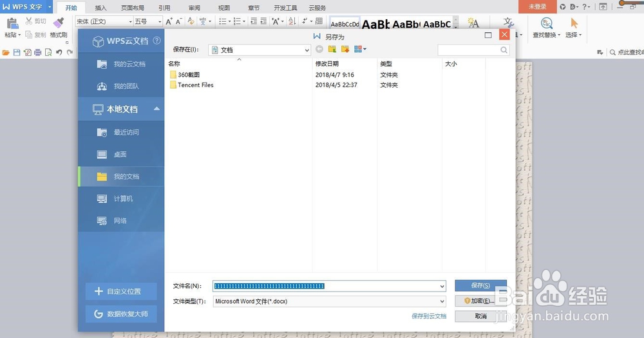This screenshot has height=338, width=644.
Task: Select the Format Painter brush
Action: pos(59,22)
